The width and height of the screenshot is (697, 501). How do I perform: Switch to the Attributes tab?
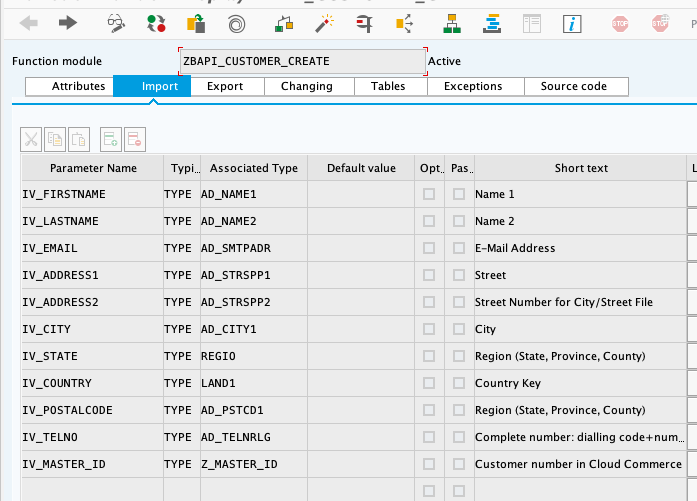pos(70,86)
